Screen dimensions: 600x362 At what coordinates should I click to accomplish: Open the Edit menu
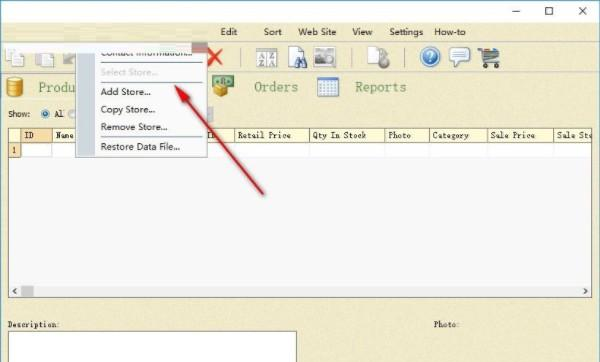pos(229,32)
